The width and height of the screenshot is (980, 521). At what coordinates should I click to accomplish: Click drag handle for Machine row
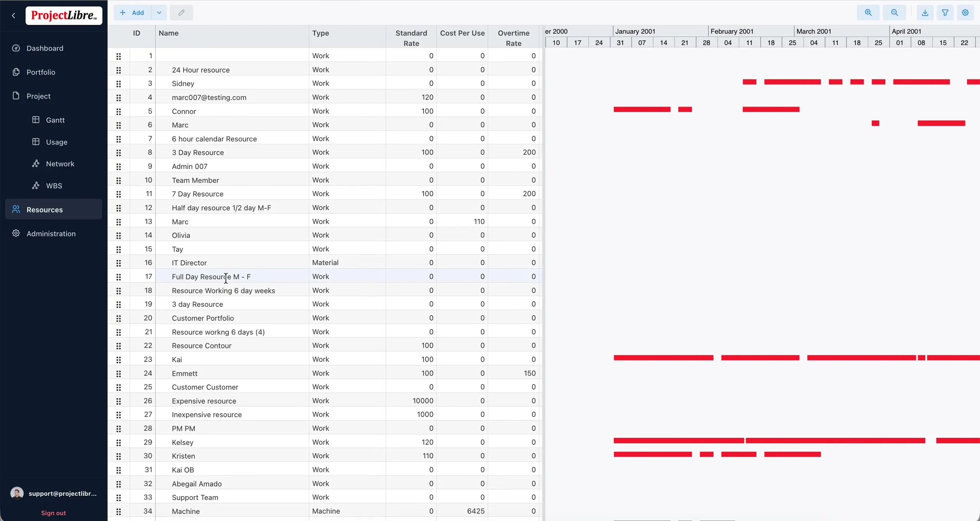(x=119, y=511)
